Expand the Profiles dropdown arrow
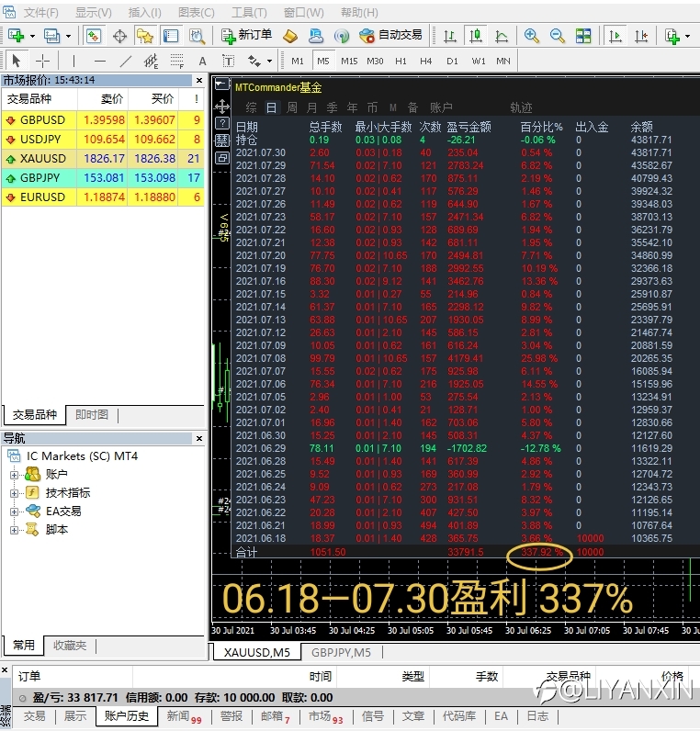700x731 pixels. click(68, 36)
